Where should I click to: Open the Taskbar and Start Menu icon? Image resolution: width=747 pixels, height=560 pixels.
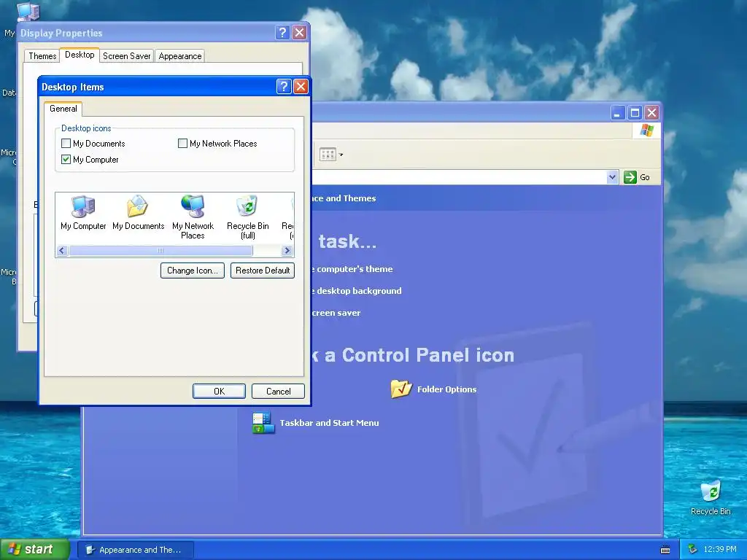[263, 422]
